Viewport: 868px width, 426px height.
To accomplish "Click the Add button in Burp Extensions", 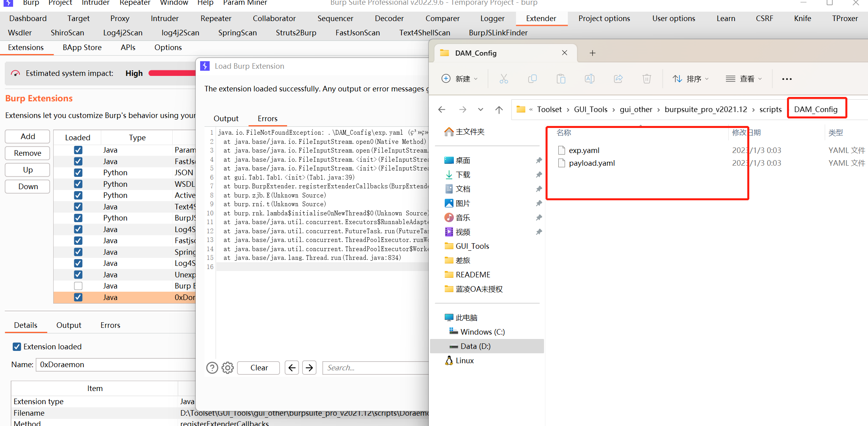I will [27, 136].
